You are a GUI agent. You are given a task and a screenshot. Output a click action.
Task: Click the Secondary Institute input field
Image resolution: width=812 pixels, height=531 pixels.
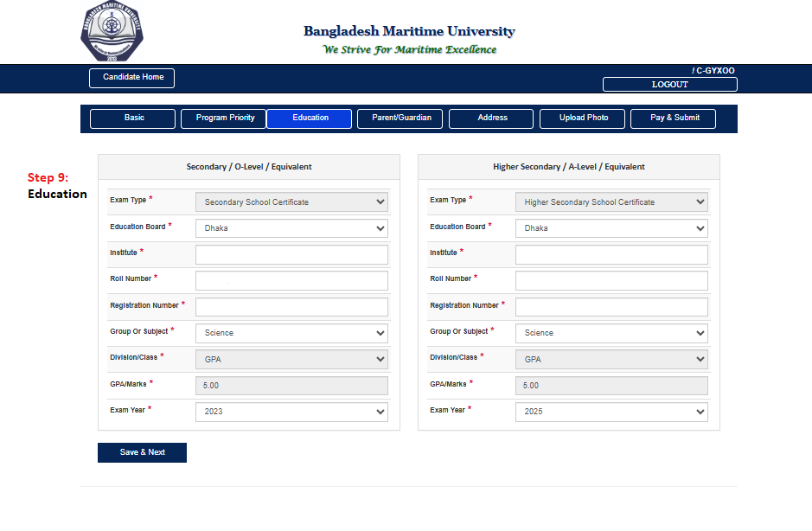pos(291,254)
